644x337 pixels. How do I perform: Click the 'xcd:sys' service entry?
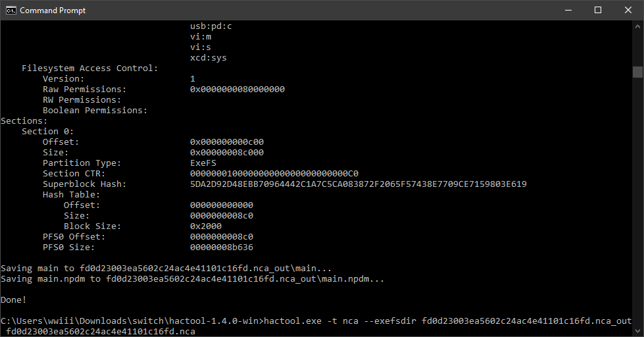tap(209, 57)
